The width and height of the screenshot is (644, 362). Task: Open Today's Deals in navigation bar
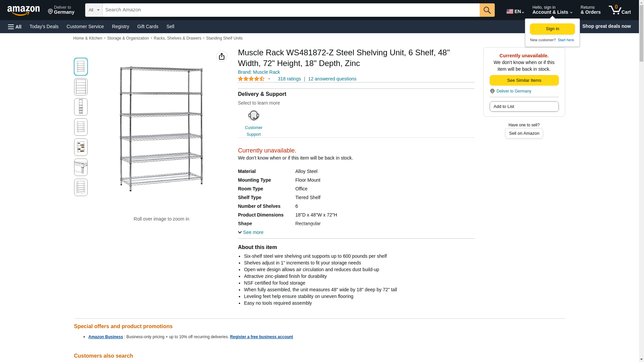(x=44, y=26)
